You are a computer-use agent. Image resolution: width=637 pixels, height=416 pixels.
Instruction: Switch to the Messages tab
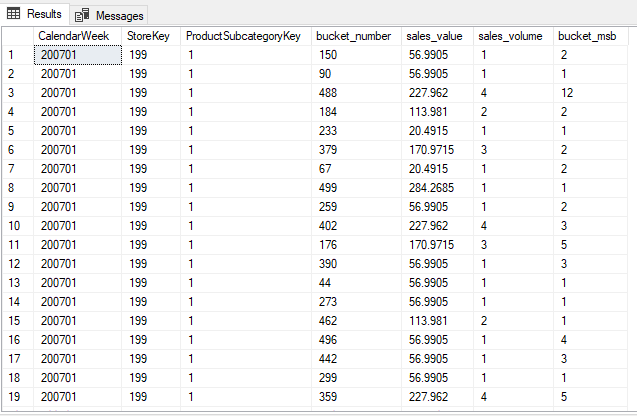point(109,15)
